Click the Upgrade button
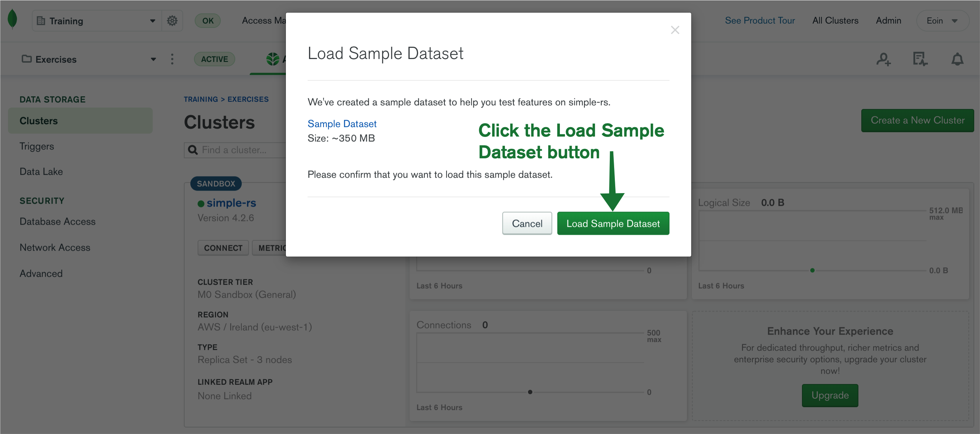Image resolution: width=980 pixels, height=434 pixels. tap(830, 395)
